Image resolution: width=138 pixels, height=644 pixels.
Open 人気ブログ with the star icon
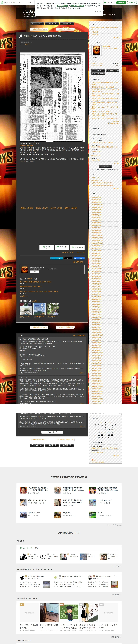[108, 2]
